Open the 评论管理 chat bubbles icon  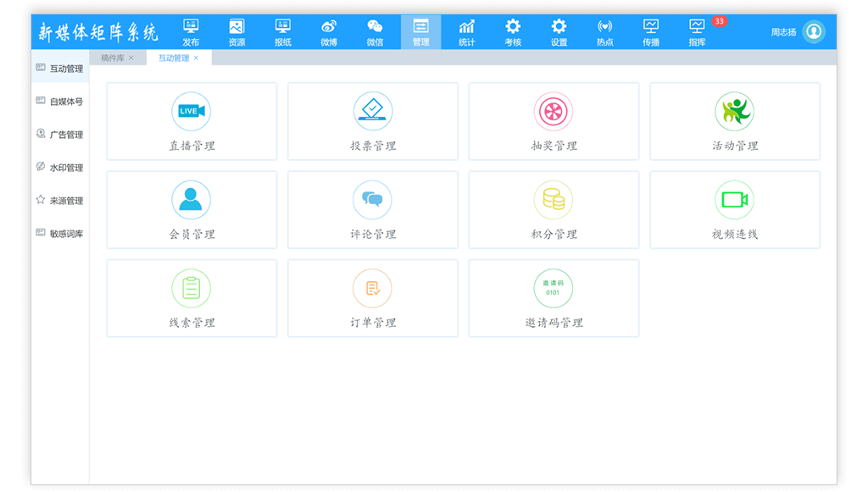pyautogui.click(x=373, y=200)
